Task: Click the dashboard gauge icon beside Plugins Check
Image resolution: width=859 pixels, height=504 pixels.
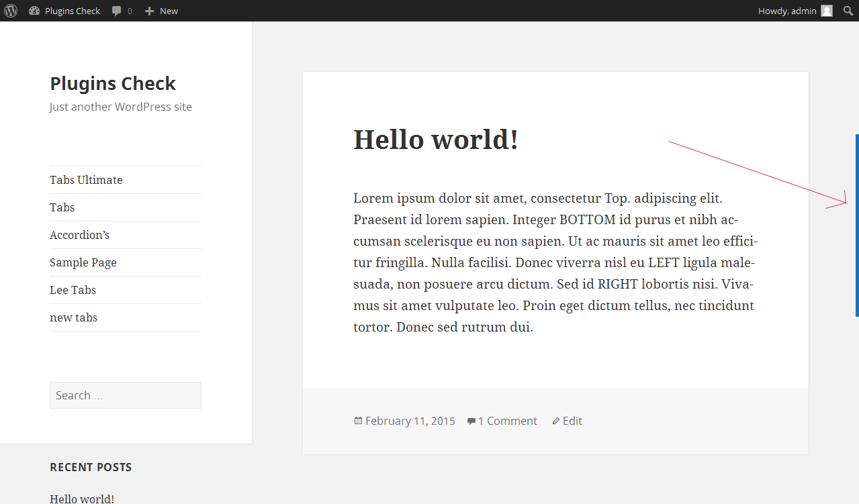Action: (34, 11)
